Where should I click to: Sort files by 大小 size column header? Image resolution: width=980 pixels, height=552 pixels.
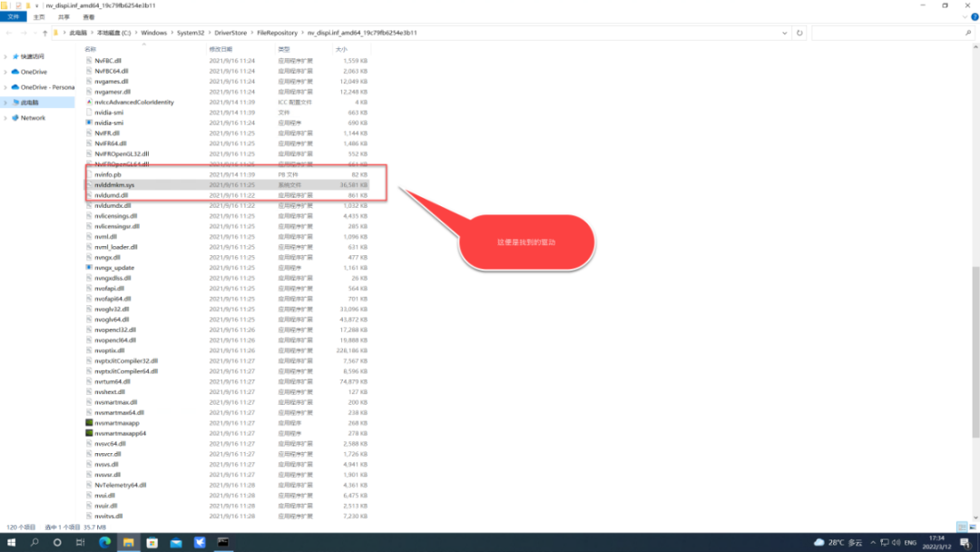click(341, 49)
